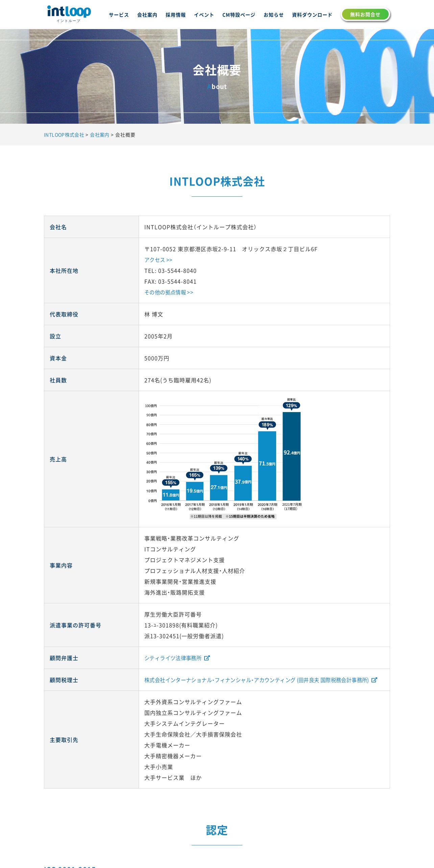Click the text 派13-302451(一般労働者派遣)

point(184,636)
